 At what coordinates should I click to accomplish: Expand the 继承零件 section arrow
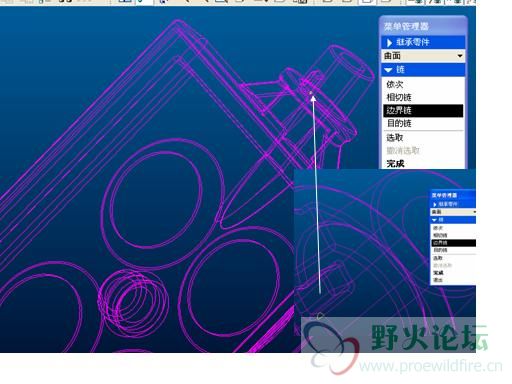389,42
